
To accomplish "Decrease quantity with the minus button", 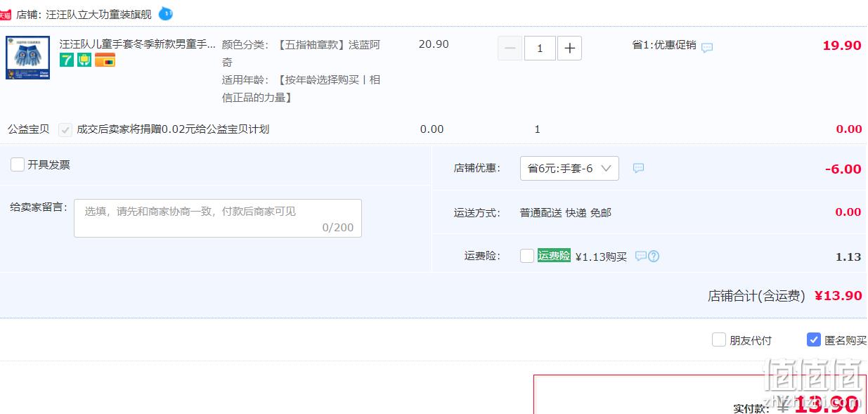I will pos(510,48).
